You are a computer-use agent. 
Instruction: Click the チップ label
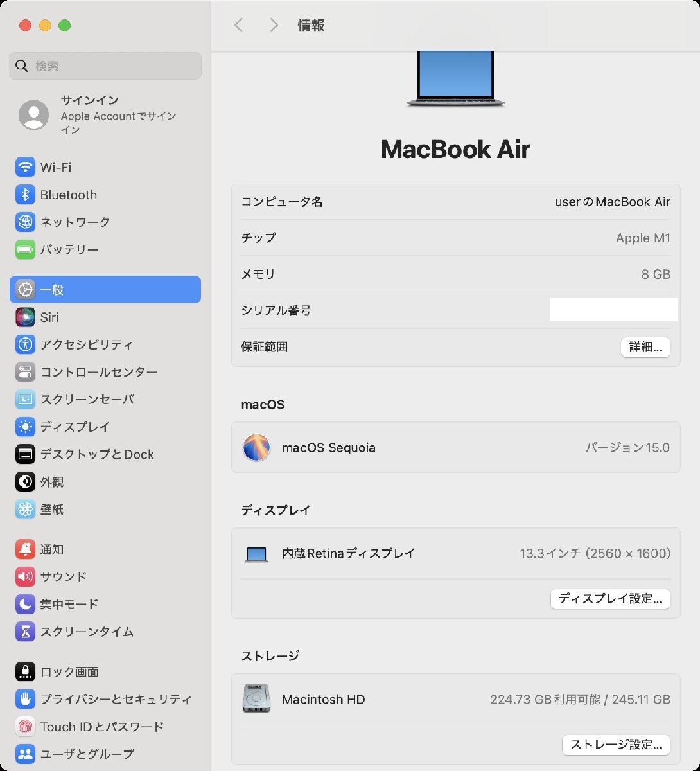[x=259, y=238]
